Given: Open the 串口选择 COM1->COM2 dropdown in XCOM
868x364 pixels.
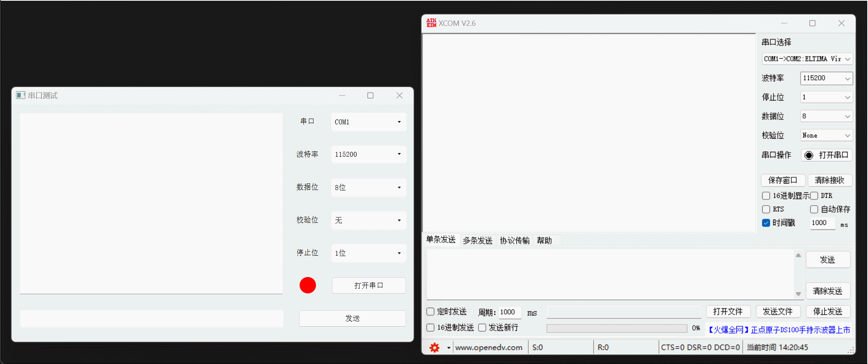Looking at the screenshot, I should 807,59.
